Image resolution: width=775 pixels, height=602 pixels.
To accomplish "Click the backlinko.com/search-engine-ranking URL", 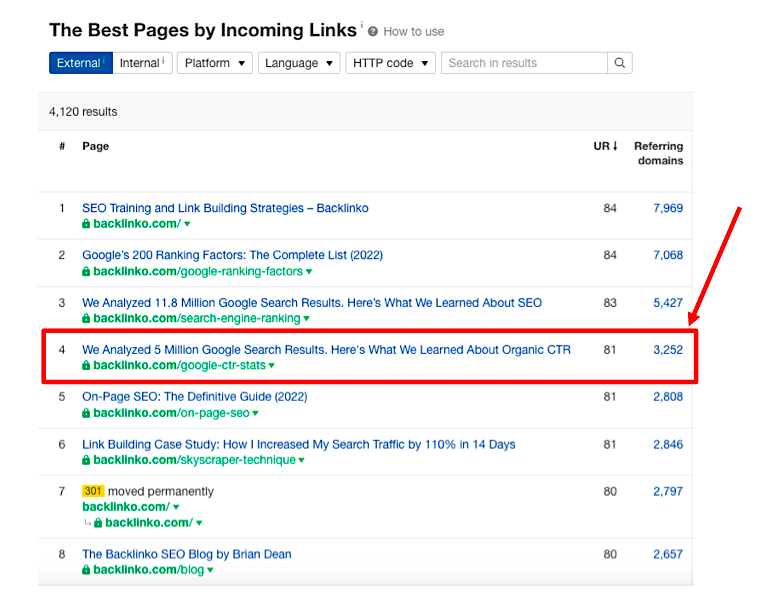I will pos(197,318).
